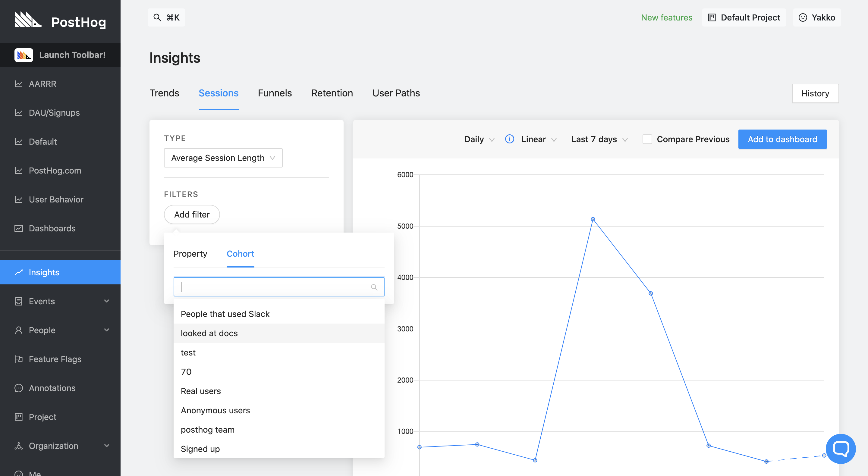
Task: Open the Last 7 days date dropdown
Action: coord(599,139)
